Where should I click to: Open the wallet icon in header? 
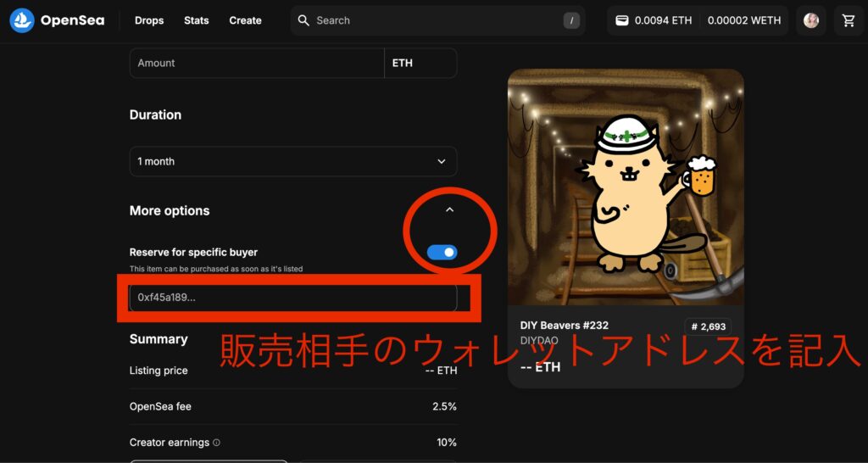point(622,20)
